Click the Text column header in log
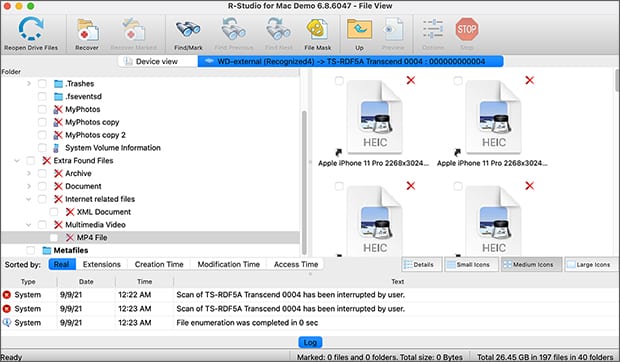 (x=397, y=282)
